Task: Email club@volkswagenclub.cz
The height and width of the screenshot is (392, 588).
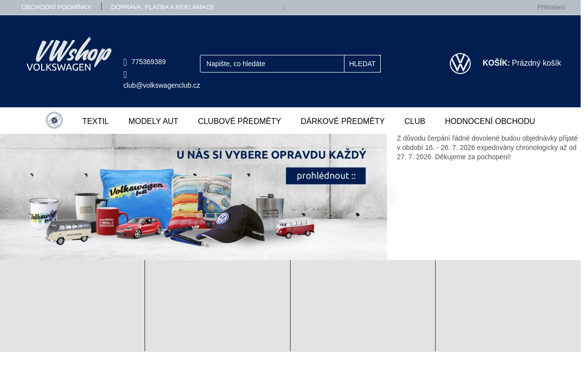Action: pyautogui.click(x=162, y=85)
